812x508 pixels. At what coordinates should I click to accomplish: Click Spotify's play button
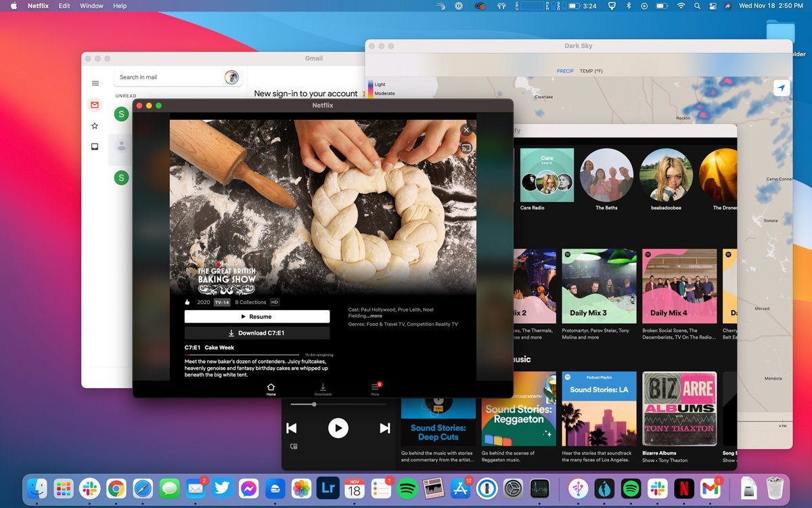(338, 428)
